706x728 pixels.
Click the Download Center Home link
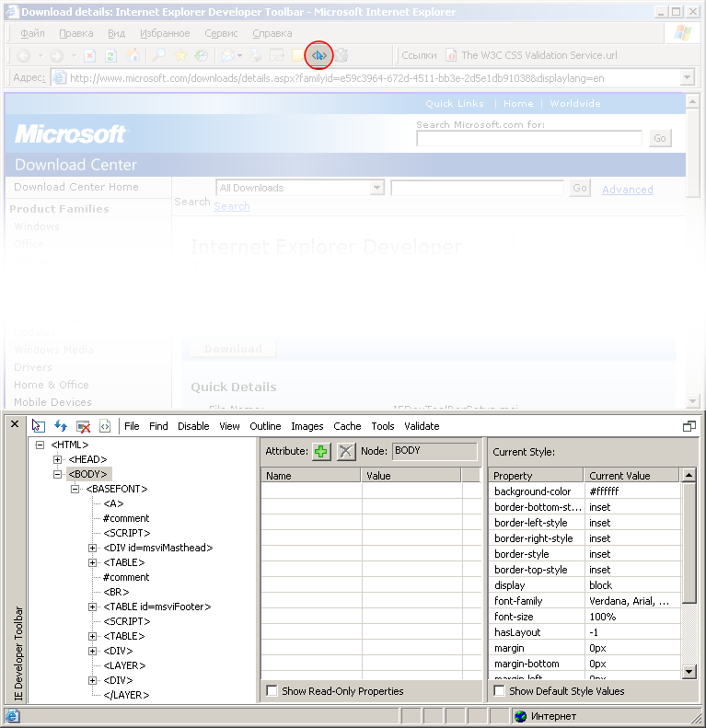click(76, 187)
